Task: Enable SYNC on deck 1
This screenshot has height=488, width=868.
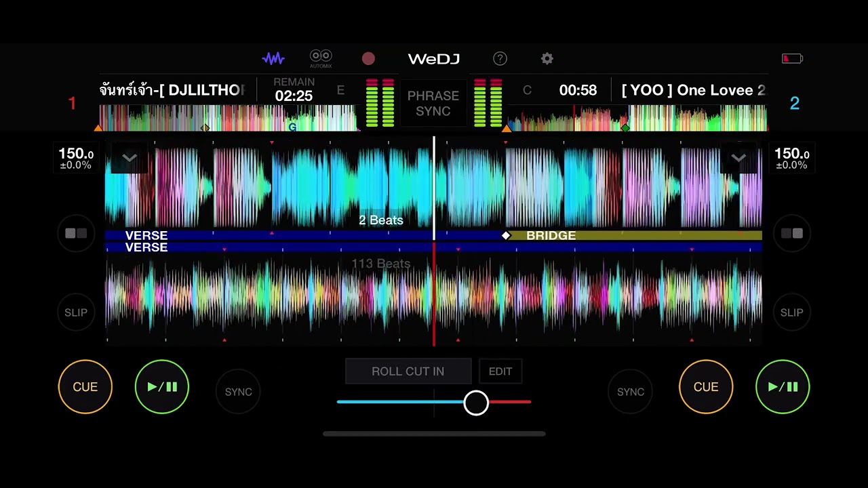Action: (x=238, y=392)
